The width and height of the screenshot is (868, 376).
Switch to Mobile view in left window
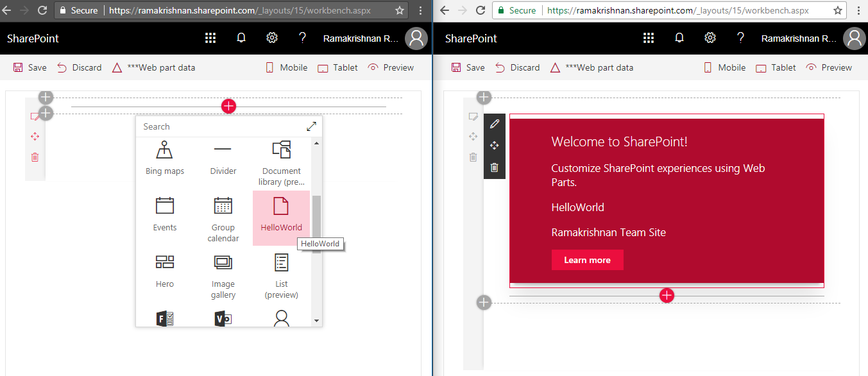point(286,67)
